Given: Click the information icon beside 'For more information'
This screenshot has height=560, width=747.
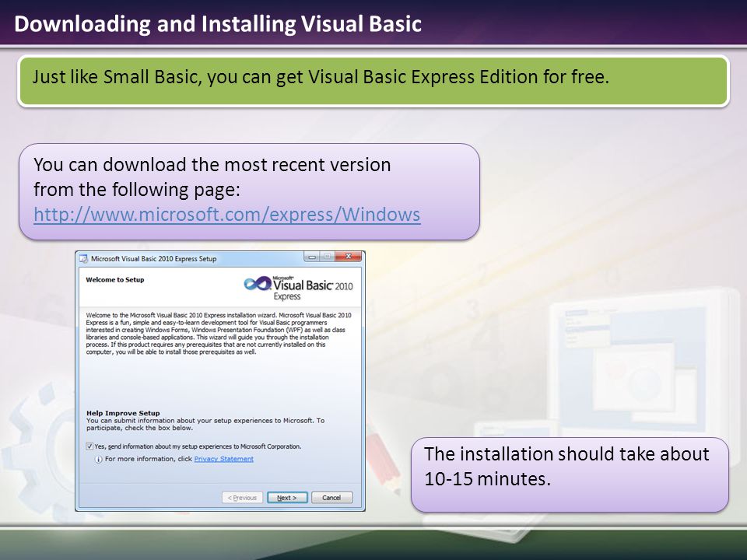Looking at the screenshot, I should coord(98,460).
